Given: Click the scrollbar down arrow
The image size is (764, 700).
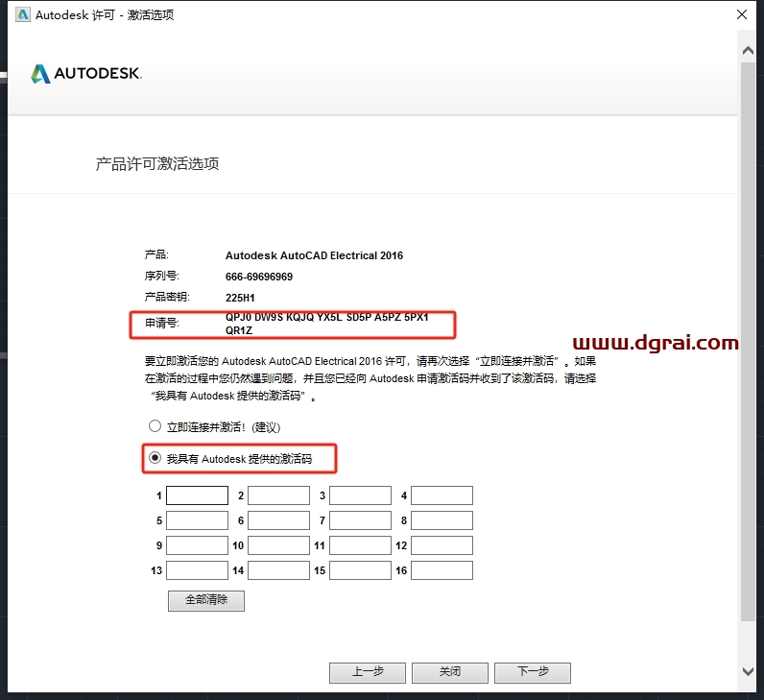Looking at the screenshot, I should (x=749, y=671).
